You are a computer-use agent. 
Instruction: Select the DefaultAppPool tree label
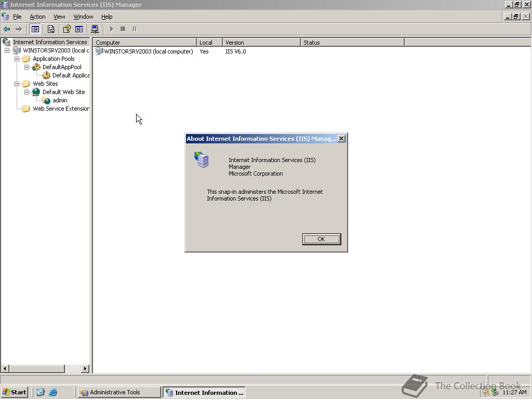pyautogui.click(x=62, y=67)
